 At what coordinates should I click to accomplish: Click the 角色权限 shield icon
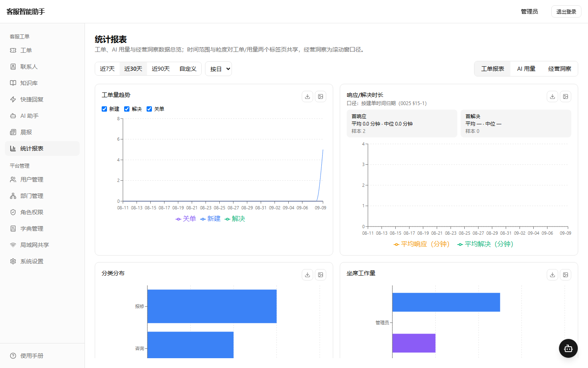(13, 212)
